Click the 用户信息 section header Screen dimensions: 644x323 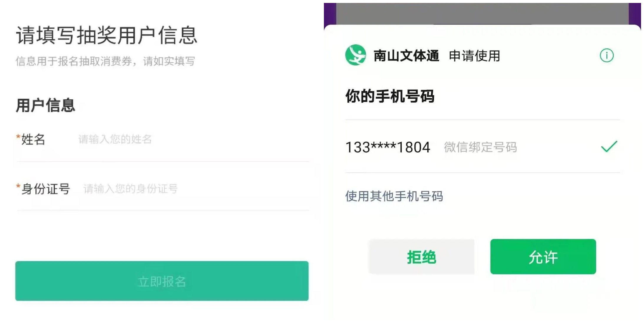(x=46, y=105)
